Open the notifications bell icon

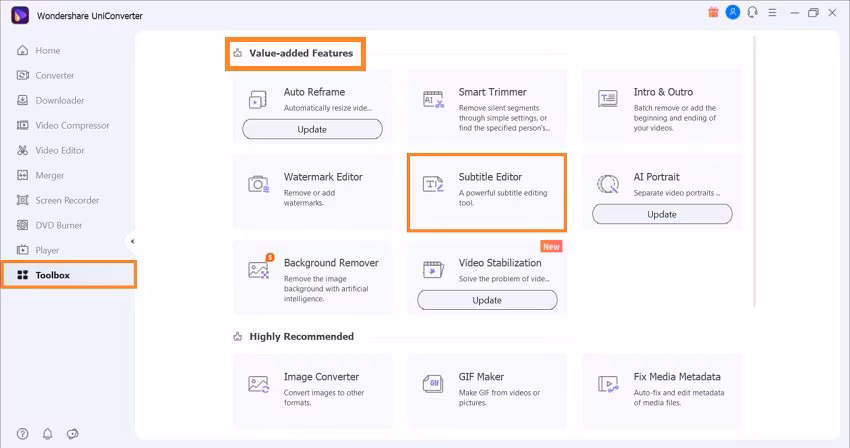47,434
